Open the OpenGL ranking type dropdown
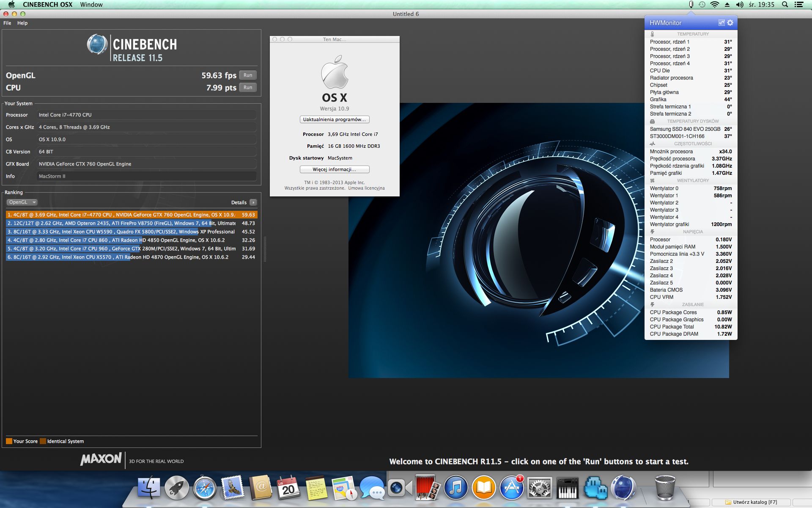The height and width of the screenshot is (508, 812). pos(22,202)
